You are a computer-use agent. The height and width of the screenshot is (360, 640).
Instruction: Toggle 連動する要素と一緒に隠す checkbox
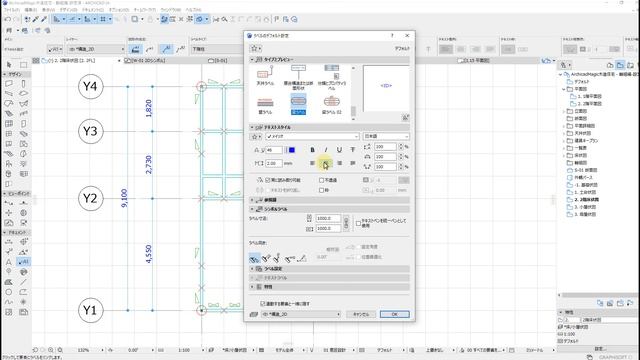pos(263,304)
